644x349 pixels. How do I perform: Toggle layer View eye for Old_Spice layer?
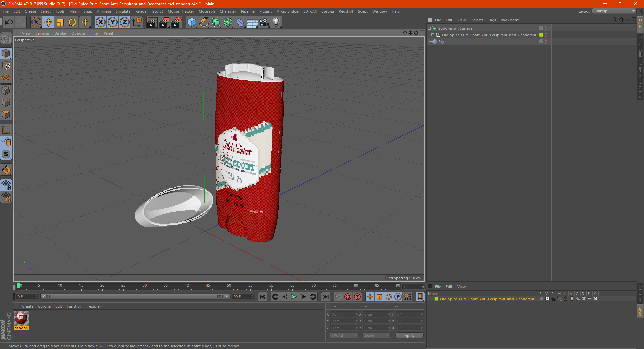(x=547, y=299)
